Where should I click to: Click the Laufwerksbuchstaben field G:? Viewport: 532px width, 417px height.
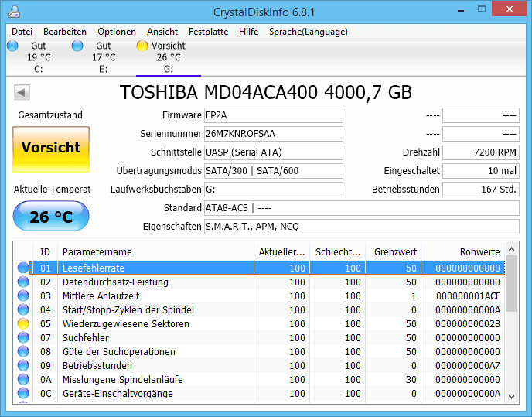[x=274, y=190]
